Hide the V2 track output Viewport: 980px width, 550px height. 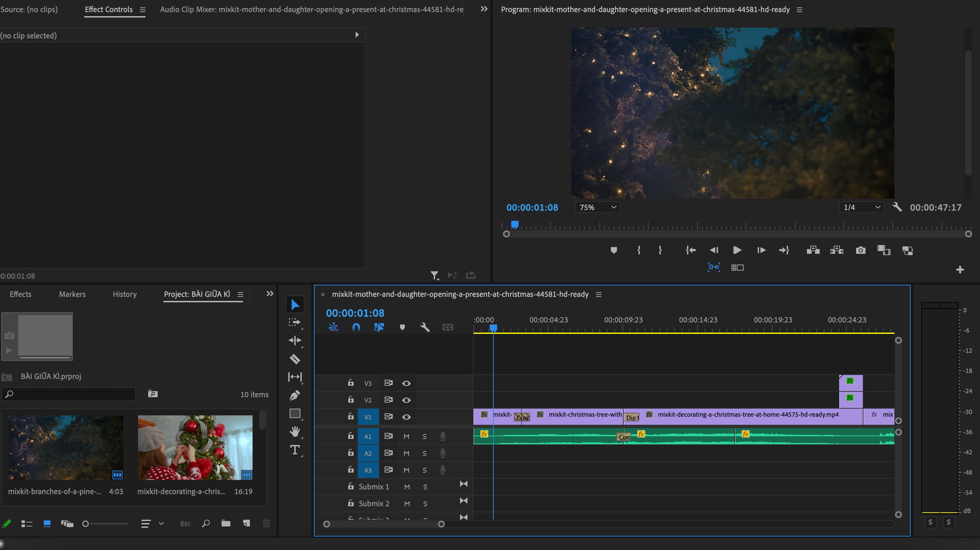406,400
